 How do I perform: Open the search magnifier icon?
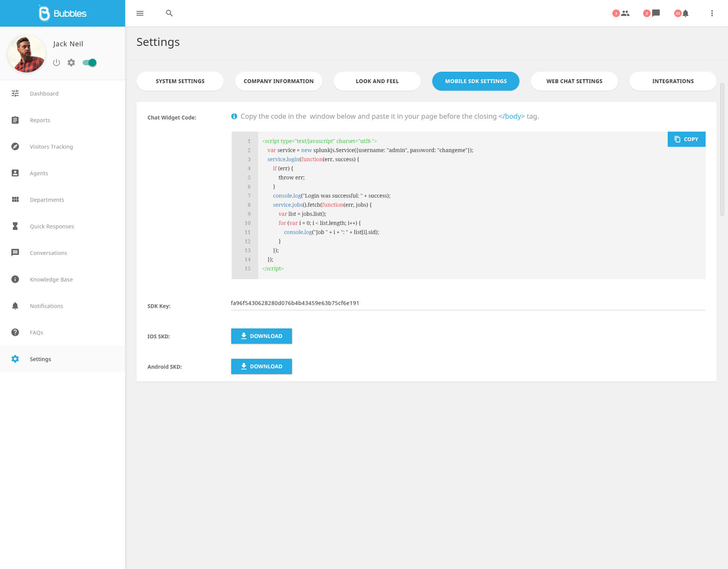169,13
